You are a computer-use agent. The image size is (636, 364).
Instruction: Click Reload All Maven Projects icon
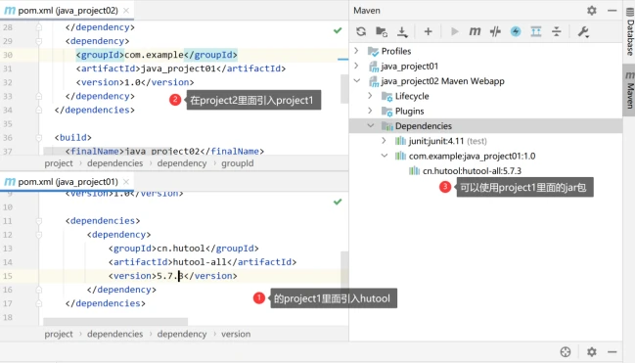point(361,31)
